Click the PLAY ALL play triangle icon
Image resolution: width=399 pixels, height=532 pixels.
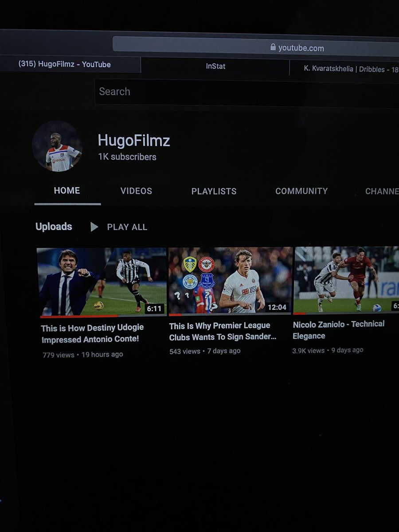tap(94, 227)
